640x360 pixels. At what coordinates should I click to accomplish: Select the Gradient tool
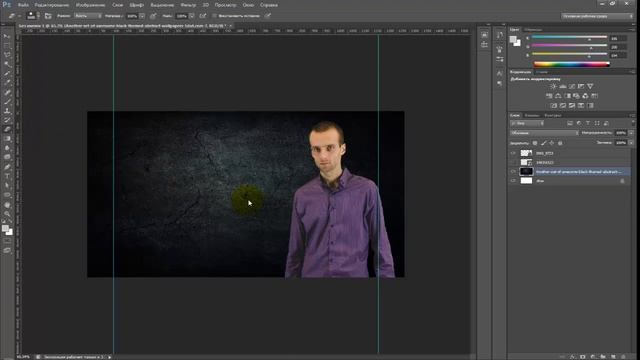click(7, 139)
